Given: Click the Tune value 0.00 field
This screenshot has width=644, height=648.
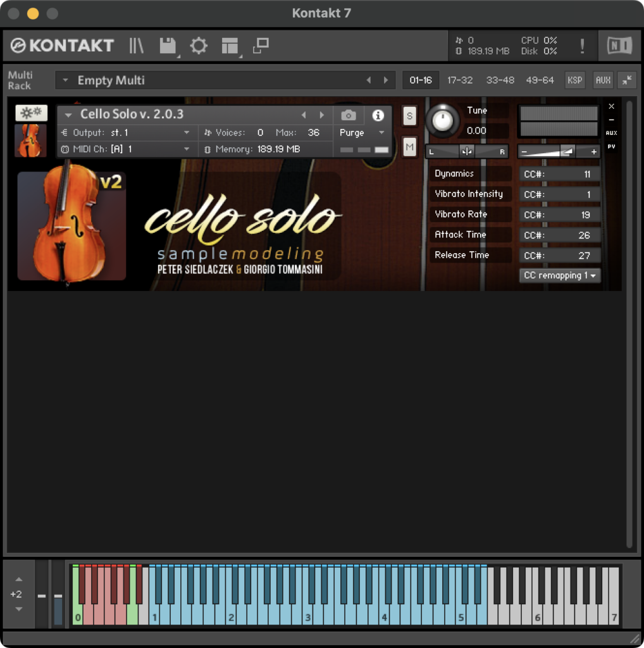Looking at the screenshot, I should click(x=484, y=130).
